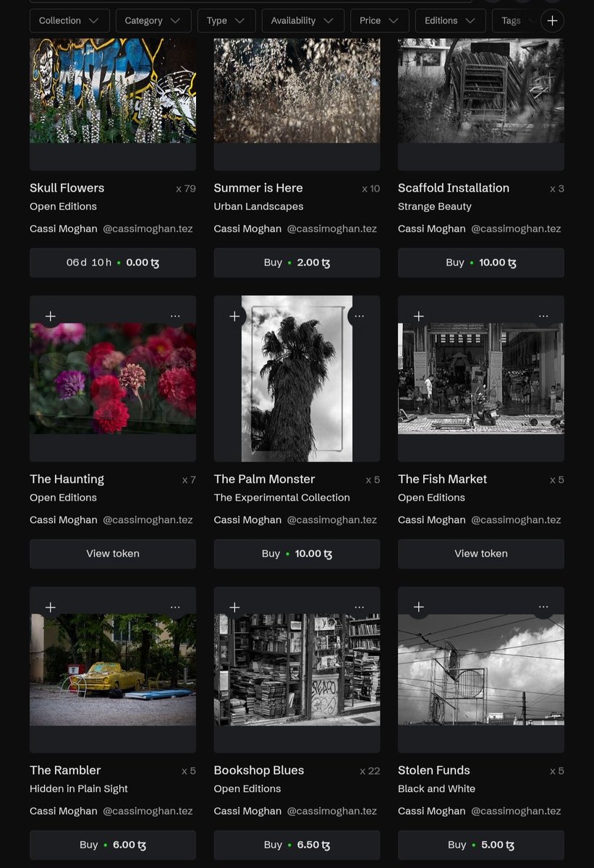Screen dimensions: 594x868
Task: Buy Bookshop Blues for 6.50 tez
Action: click(x=297, y=845)
